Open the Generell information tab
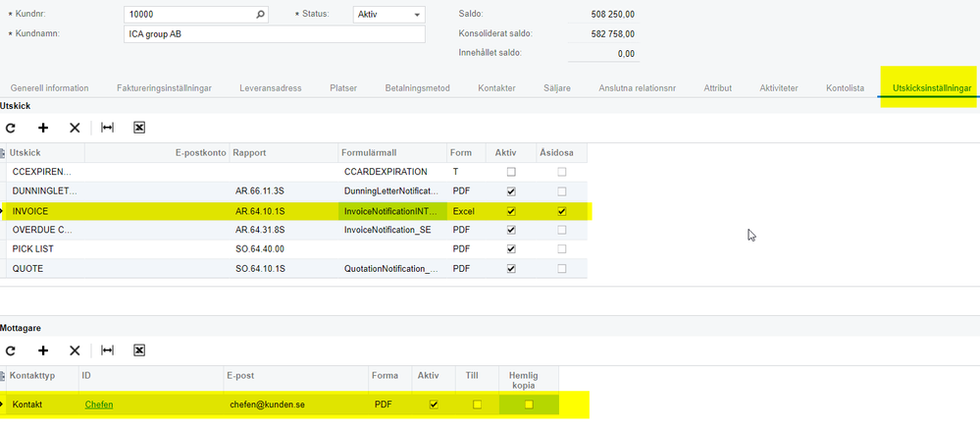 coord(49,88)
